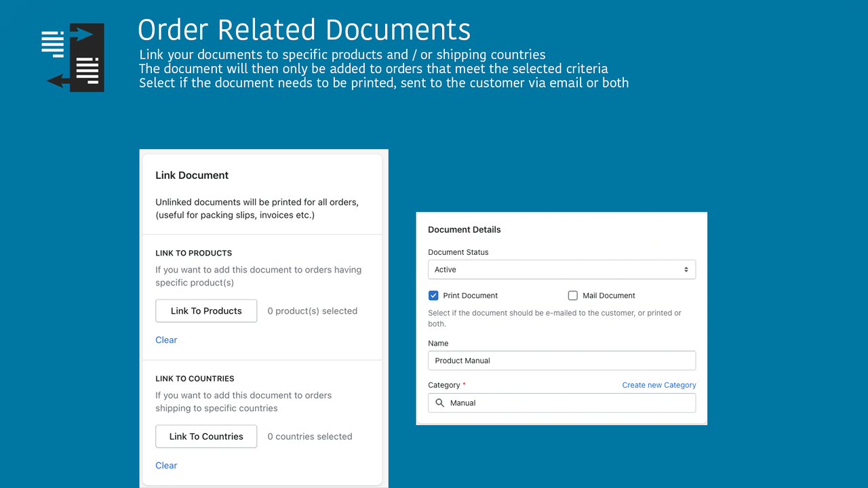Click the Create new Category link
Image resolution: width=868 pixels, height=488 pixels.
tap(659, 385)
